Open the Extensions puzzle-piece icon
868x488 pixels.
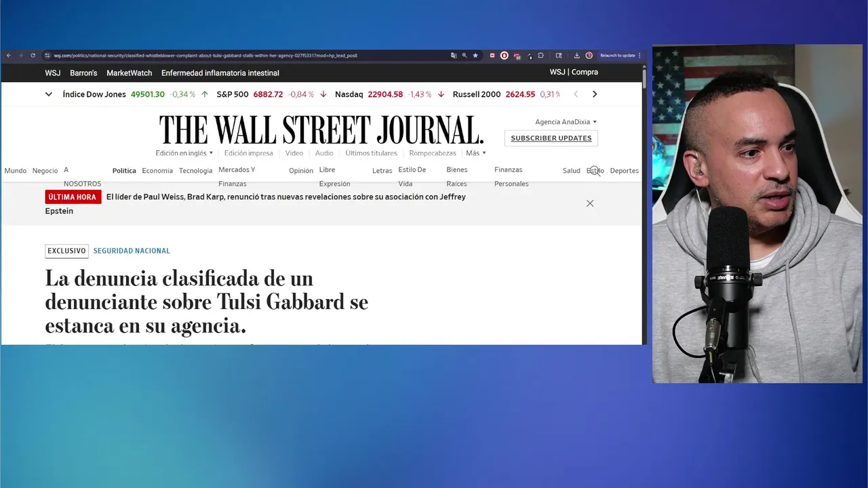point(540,56)
